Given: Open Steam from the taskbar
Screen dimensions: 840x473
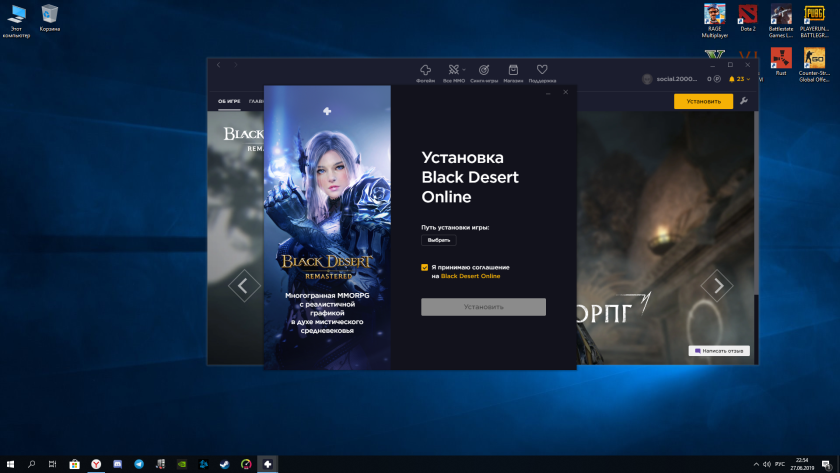Looking at the screenshot, I should click(x=225, y=464).
